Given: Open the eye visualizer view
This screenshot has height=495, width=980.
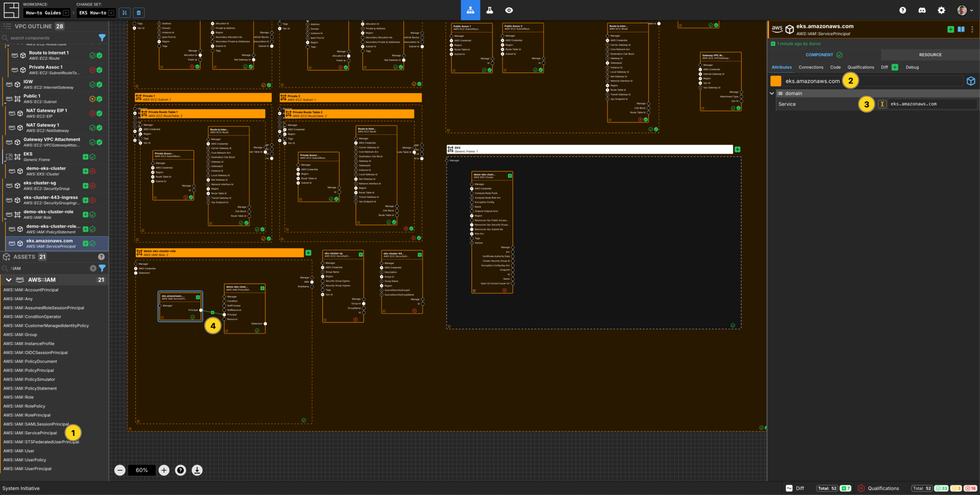Looking at the screenshot, I should click(509, 10).
